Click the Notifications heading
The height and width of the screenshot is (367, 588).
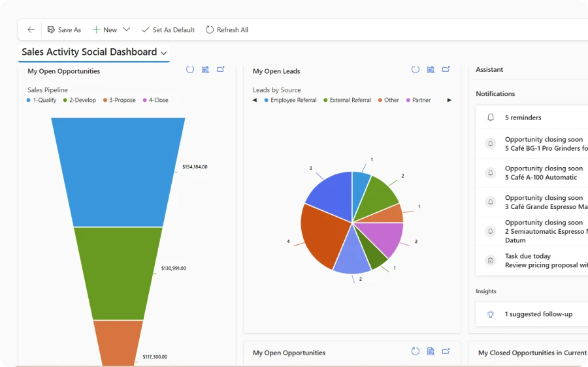[x=495, y=94]
